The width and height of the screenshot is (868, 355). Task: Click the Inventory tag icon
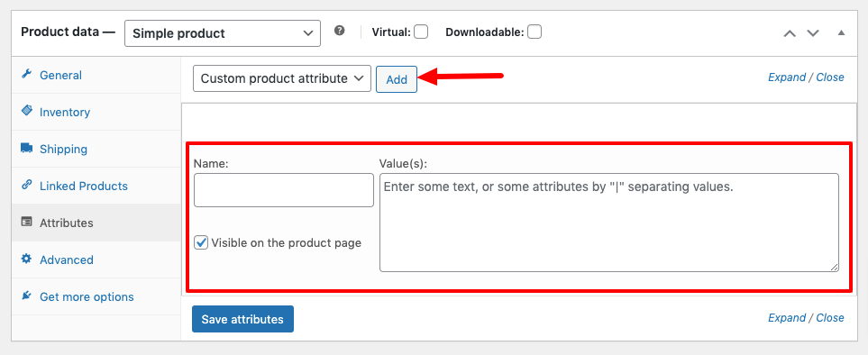point(26,111)
